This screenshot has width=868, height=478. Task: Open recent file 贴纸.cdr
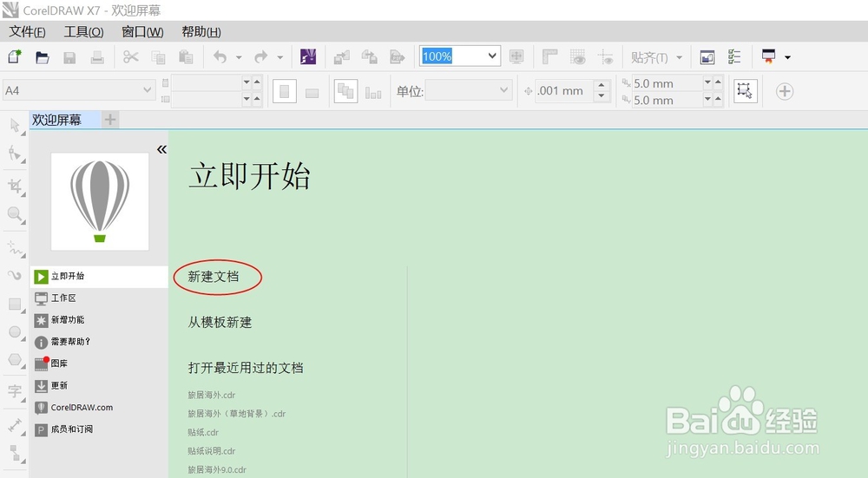203,432
